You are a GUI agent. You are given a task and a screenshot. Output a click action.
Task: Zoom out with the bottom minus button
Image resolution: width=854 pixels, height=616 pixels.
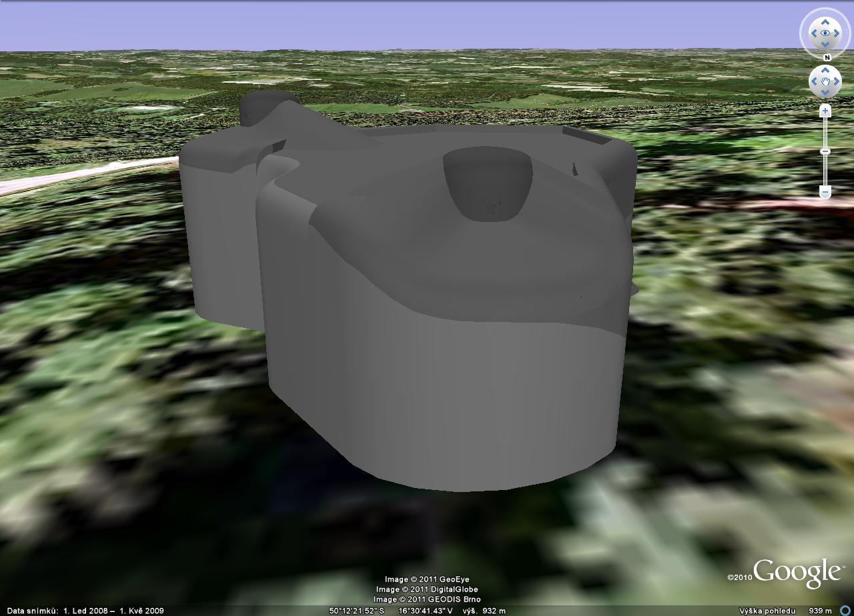click(x=825, y=192)
